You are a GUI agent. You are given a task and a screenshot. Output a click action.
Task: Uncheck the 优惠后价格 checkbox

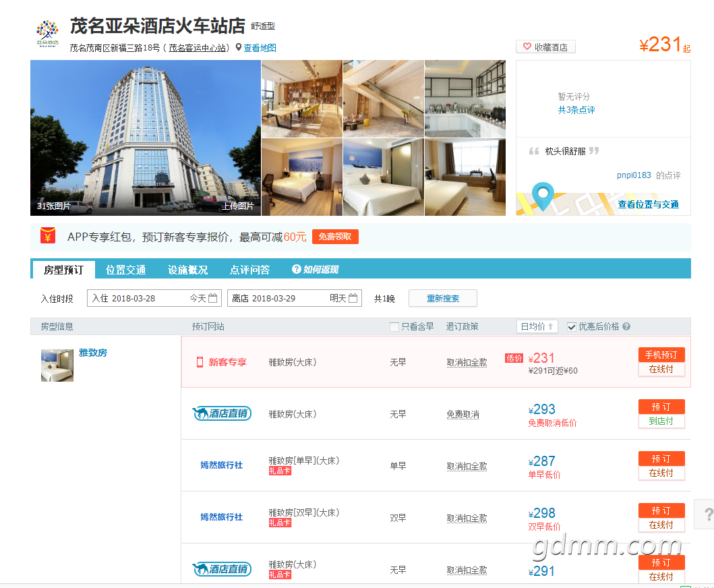coord(572,326)
